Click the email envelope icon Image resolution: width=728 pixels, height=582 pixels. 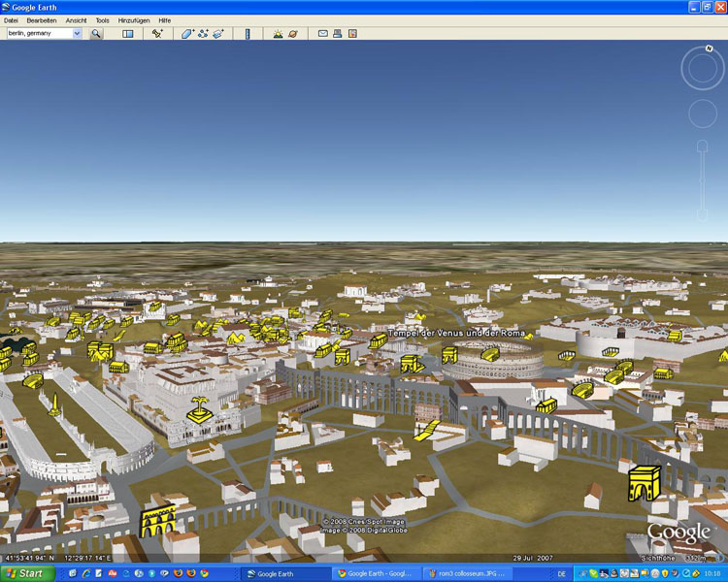pos(322,33)
